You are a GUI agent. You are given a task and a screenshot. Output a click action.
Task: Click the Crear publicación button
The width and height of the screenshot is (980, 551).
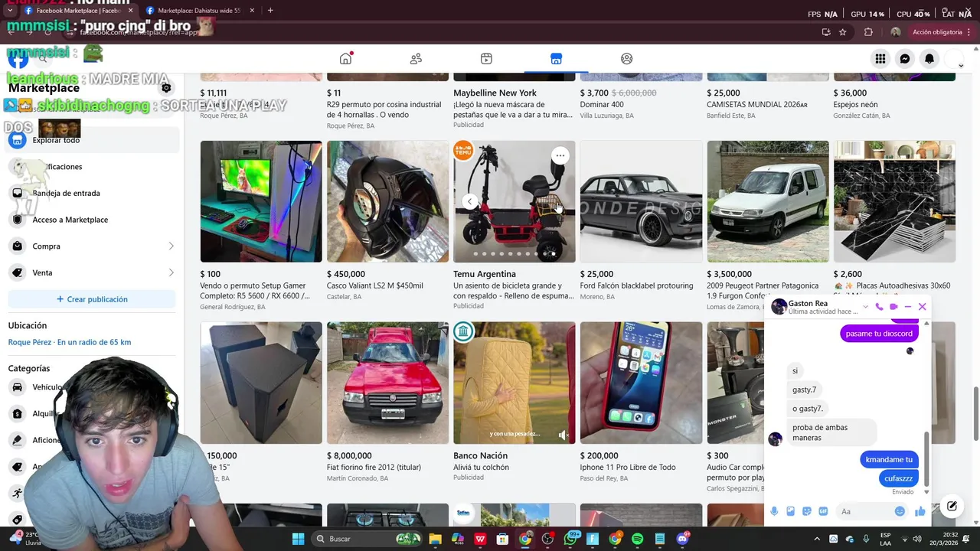click(92, 299)
